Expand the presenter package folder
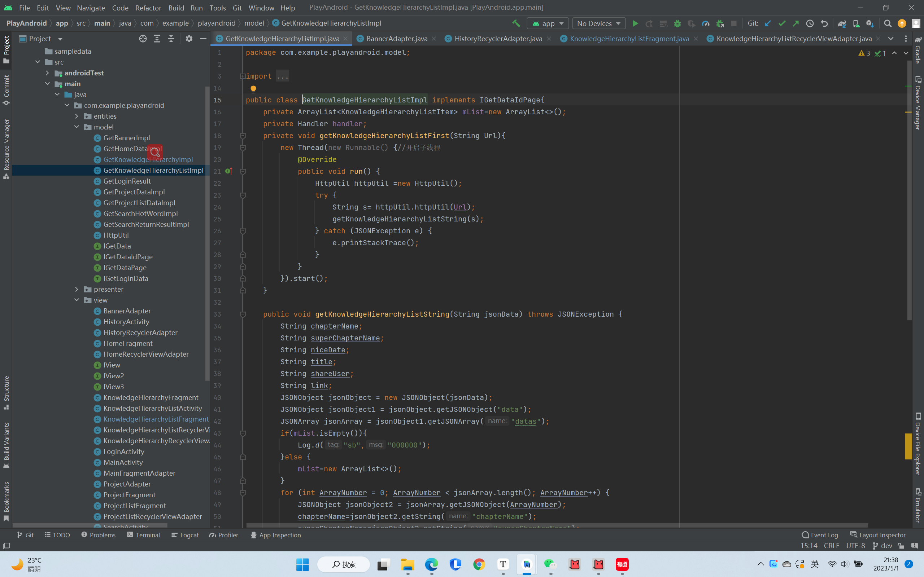This screenshot has height=577, width=924. pyautogui.click(x=77, y=289)
